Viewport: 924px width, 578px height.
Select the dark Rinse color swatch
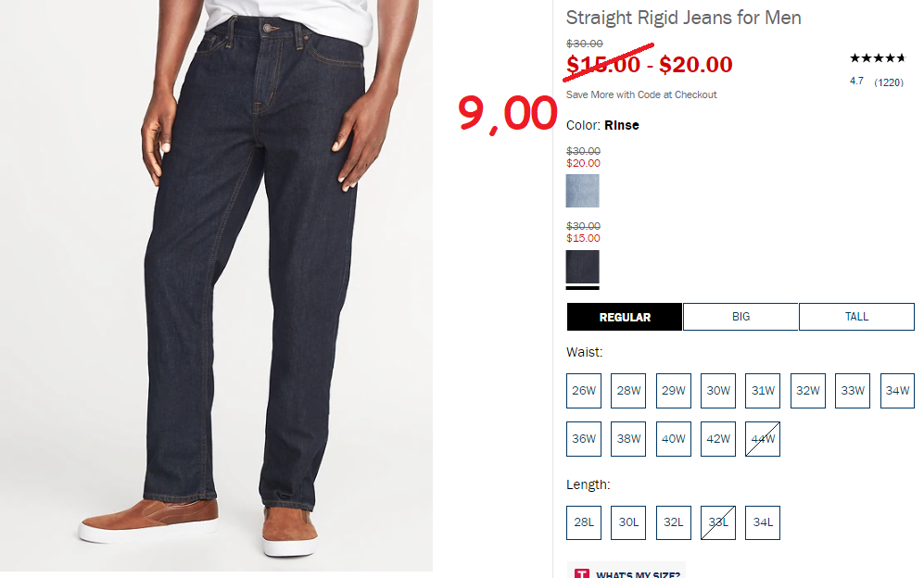[x=582, y=267]
